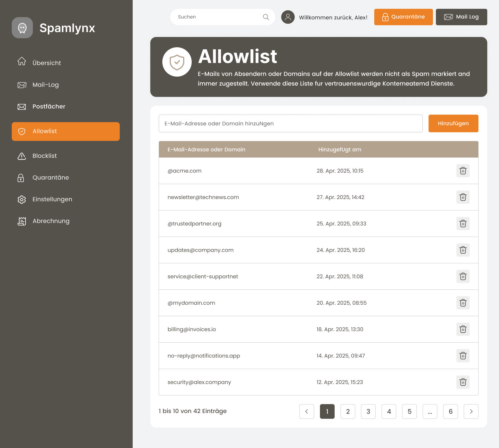Screen dimensions: 499x448
Task: Click the trash icon for security@alex.company
Action: pyautogui.click(x=463, y=382)
